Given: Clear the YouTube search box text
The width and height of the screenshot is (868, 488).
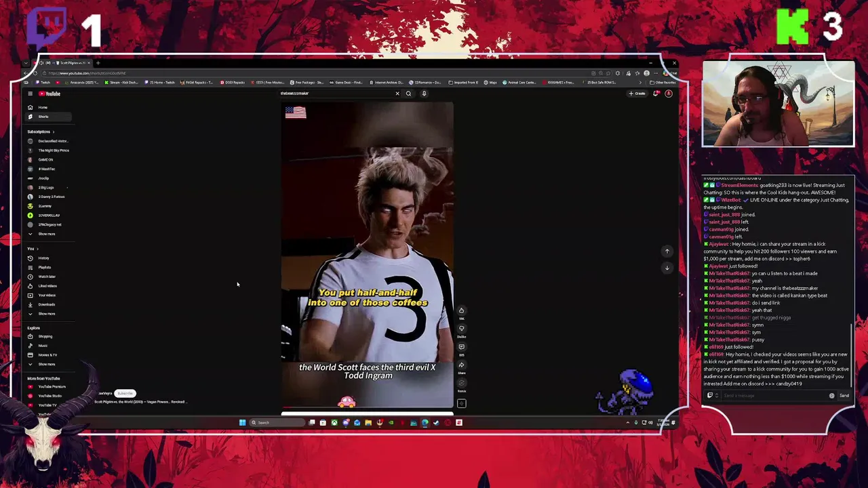Looking at the screenshot, I should pos(397,94).
